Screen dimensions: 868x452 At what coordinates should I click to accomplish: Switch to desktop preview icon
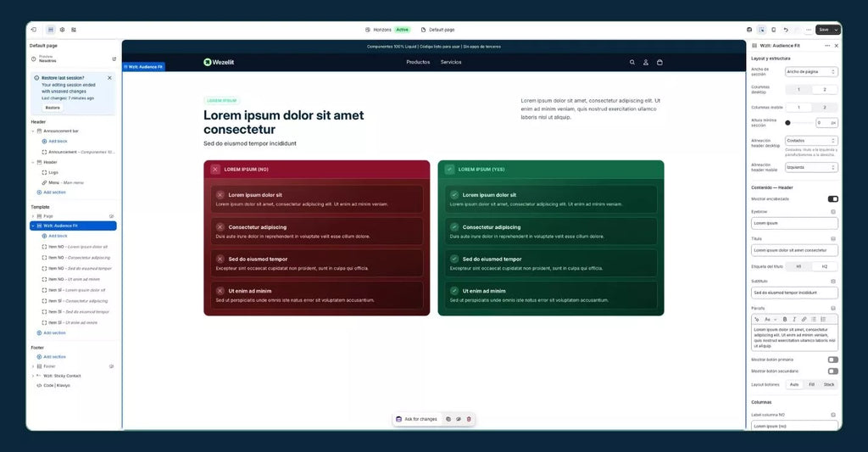pos(749,30)
